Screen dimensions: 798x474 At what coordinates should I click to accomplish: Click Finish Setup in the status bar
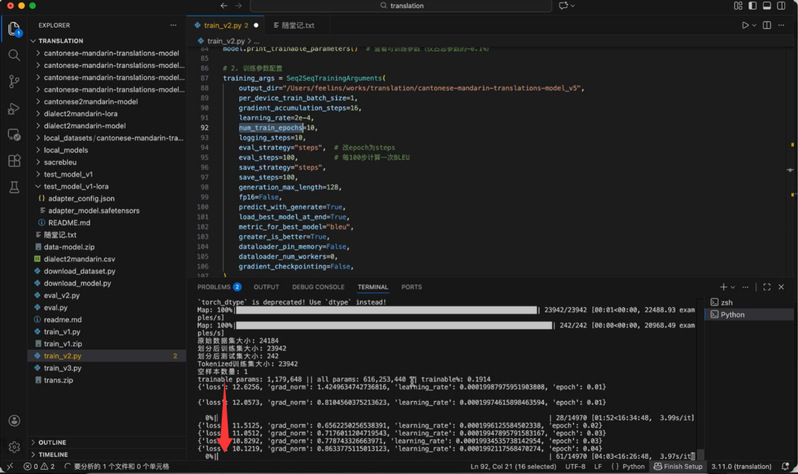678,467
